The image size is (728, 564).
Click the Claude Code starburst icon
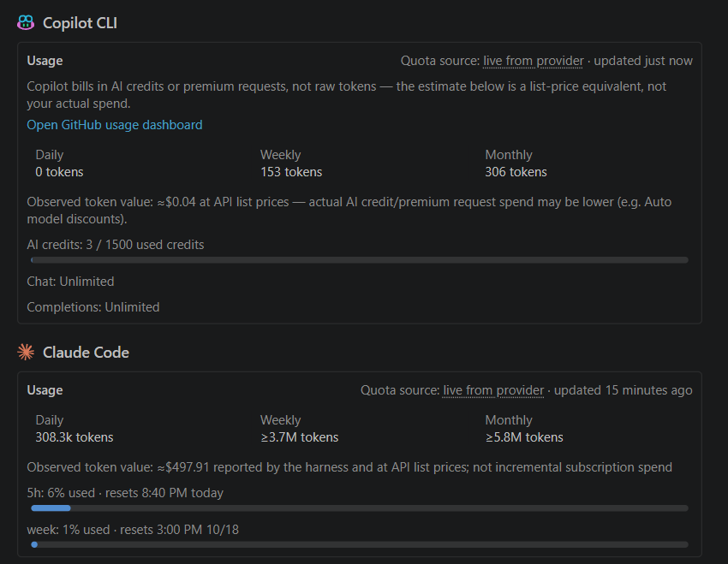26,352
